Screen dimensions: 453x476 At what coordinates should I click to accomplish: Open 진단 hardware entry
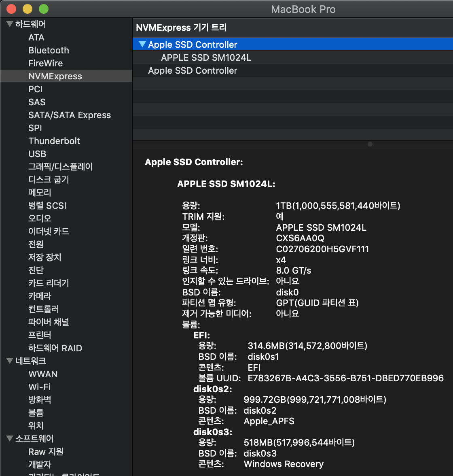tap(36, 270)
